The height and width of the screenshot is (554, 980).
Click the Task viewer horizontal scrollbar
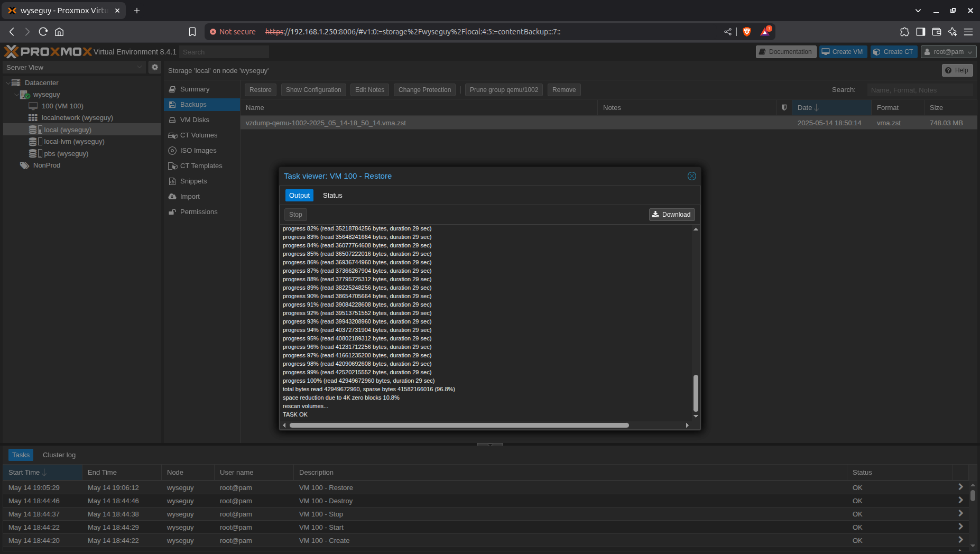click(459, 425)
